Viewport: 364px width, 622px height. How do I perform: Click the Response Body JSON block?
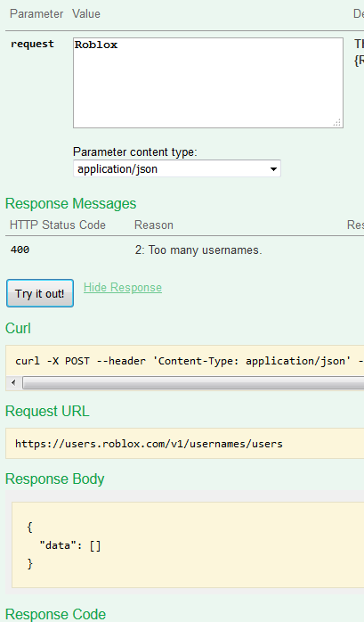(188, 544)
